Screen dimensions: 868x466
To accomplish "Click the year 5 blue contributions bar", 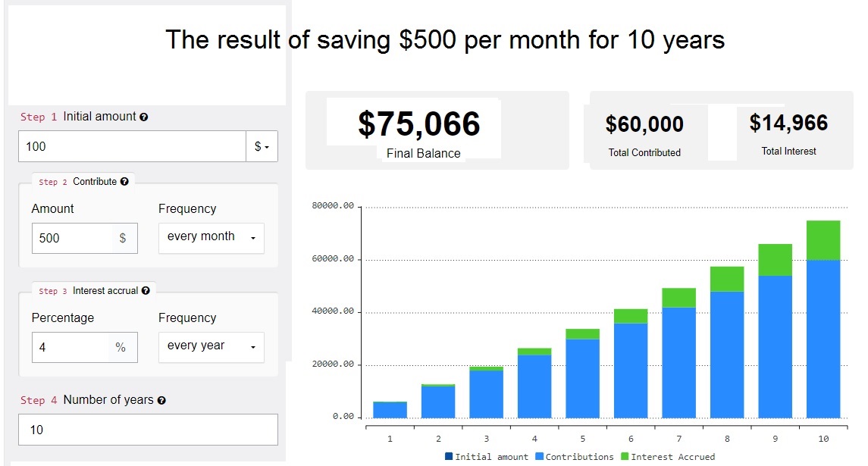I will point(582,377).
